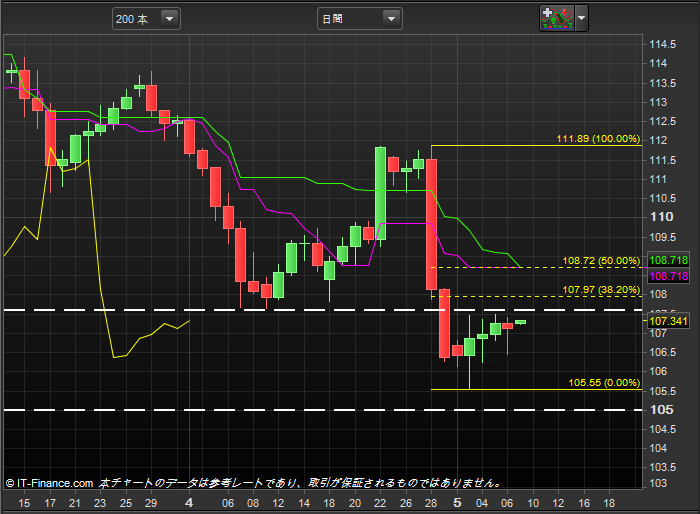
Task: Click the latest small green candle
Action: [521, 322]
